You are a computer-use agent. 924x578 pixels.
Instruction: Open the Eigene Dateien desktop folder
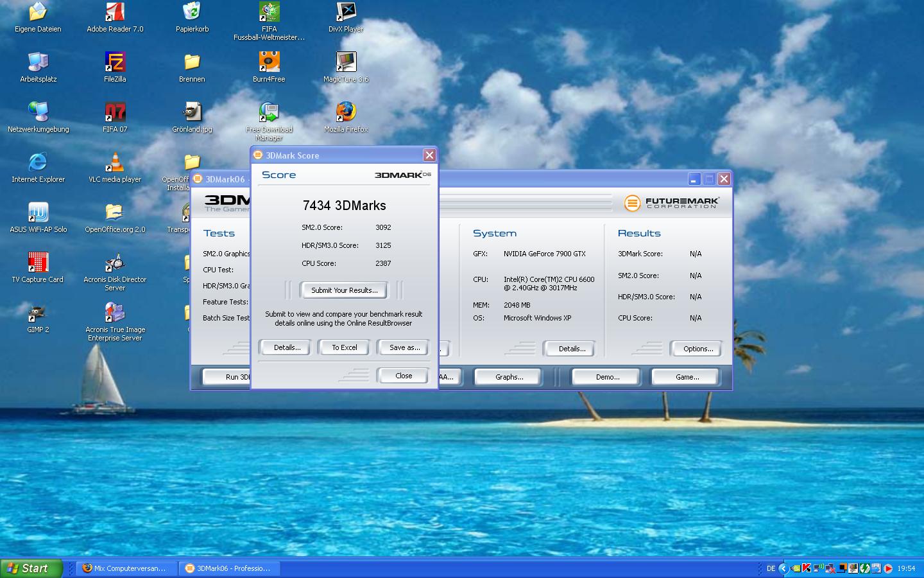tap(38, 18)
